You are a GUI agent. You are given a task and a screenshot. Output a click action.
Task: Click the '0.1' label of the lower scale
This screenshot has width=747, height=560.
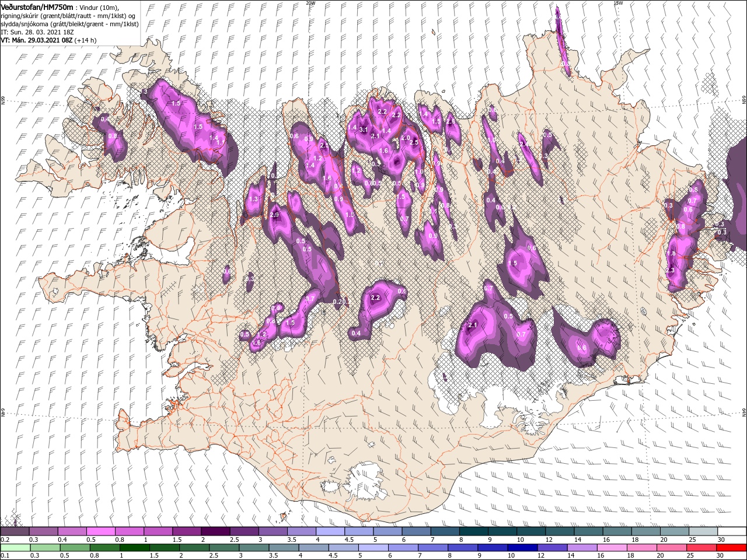[x=5, y=556]
